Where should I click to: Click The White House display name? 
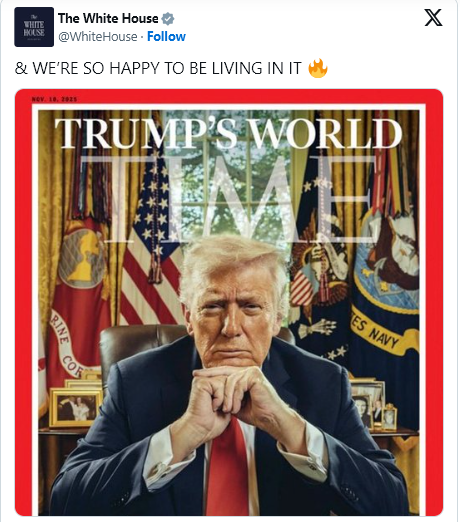coord(108,18)
